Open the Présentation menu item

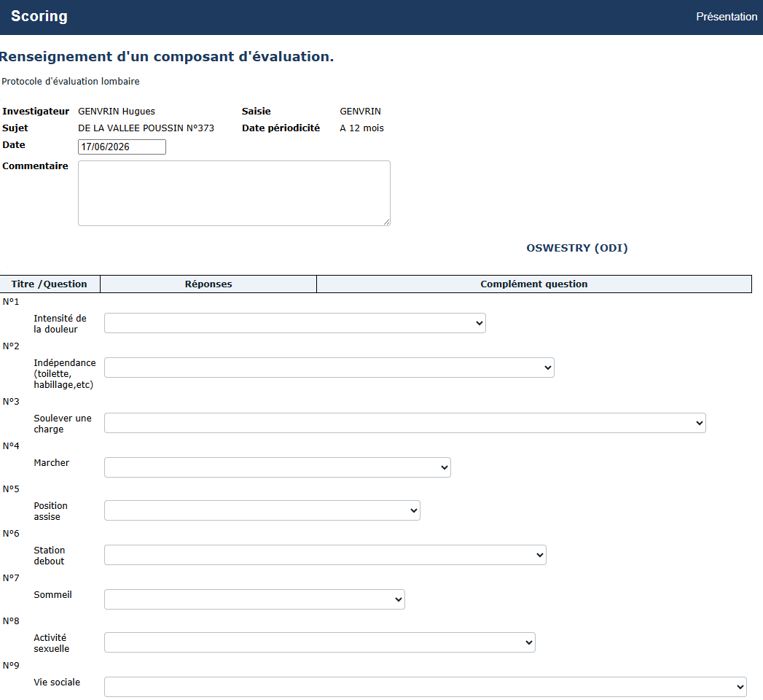[727, 17]
